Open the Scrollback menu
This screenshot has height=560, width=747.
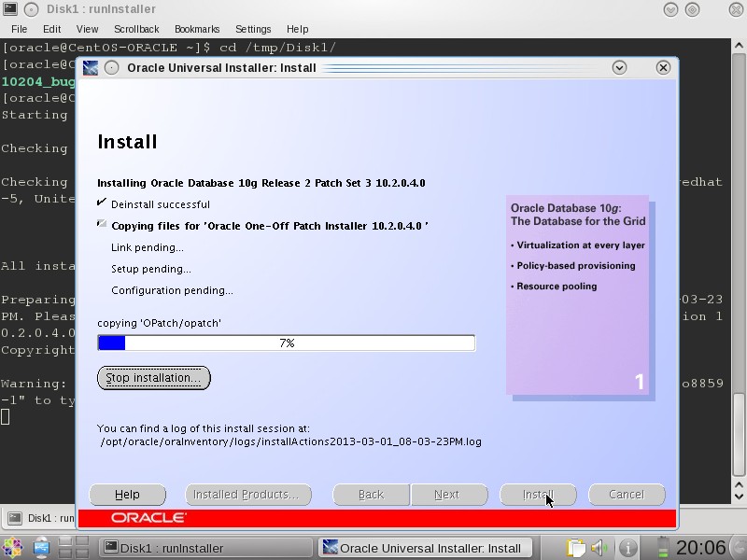(136, 29)
